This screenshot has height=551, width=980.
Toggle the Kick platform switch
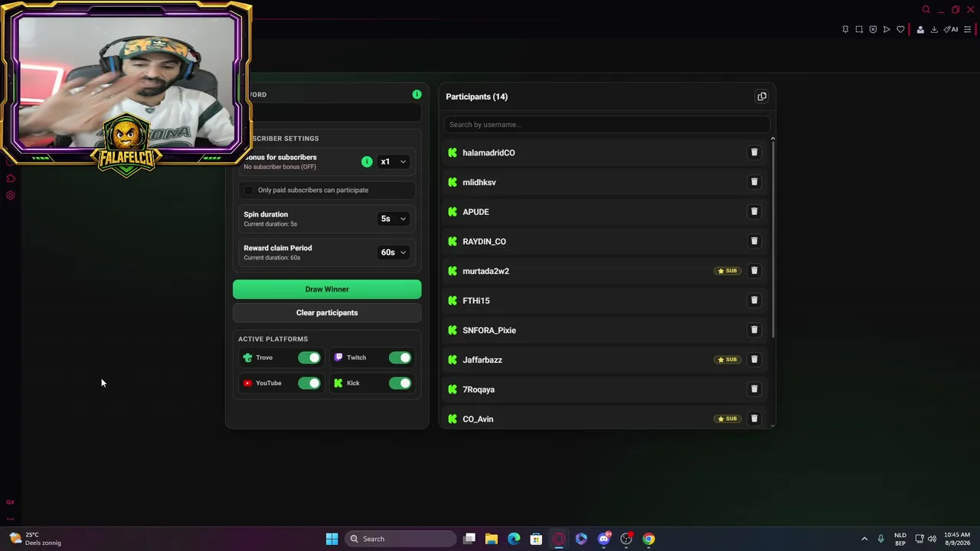400,383
